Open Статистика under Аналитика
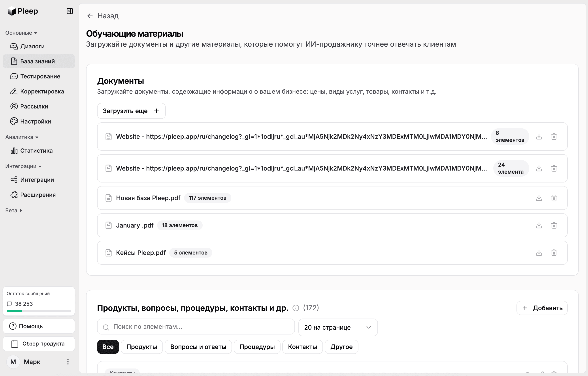The image size is (588, 376). [36, 151]
